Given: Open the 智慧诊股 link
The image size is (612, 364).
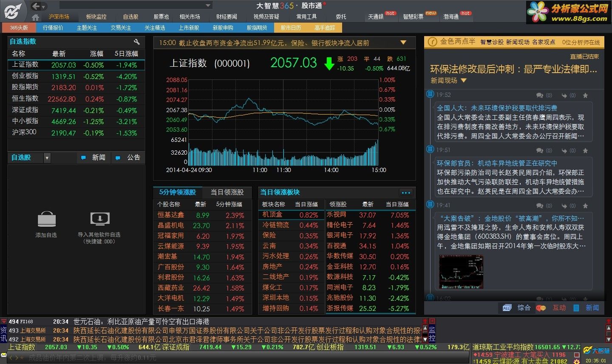Looking at the screenshot, I should [x=492, y=42].
